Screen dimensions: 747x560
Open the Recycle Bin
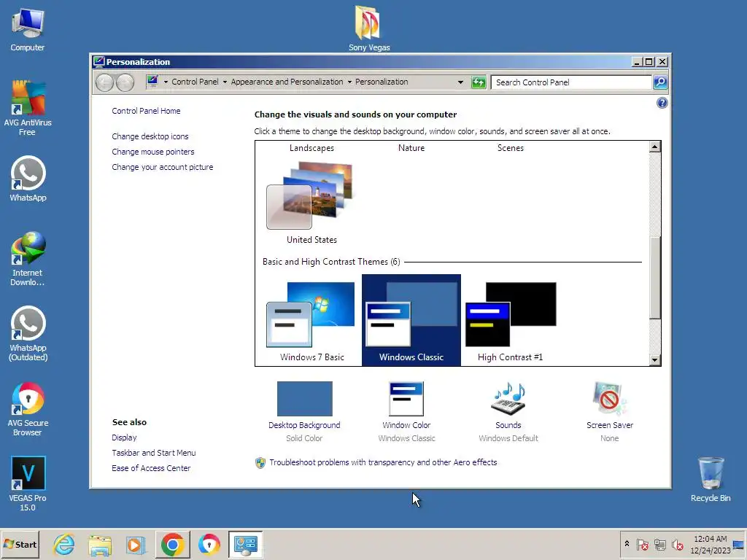pyautogui.click(x=711, y=479)
